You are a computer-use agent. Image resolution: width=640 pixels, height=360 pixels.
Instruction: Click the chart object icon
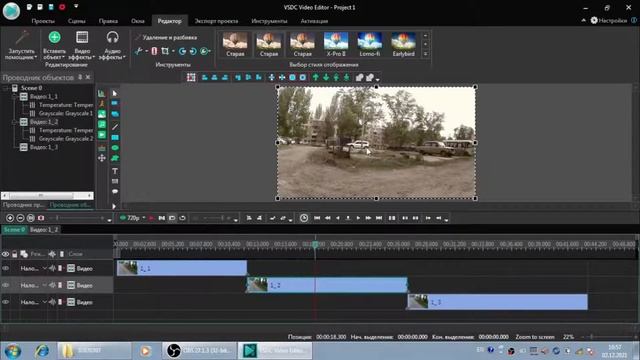pos(101,93)
